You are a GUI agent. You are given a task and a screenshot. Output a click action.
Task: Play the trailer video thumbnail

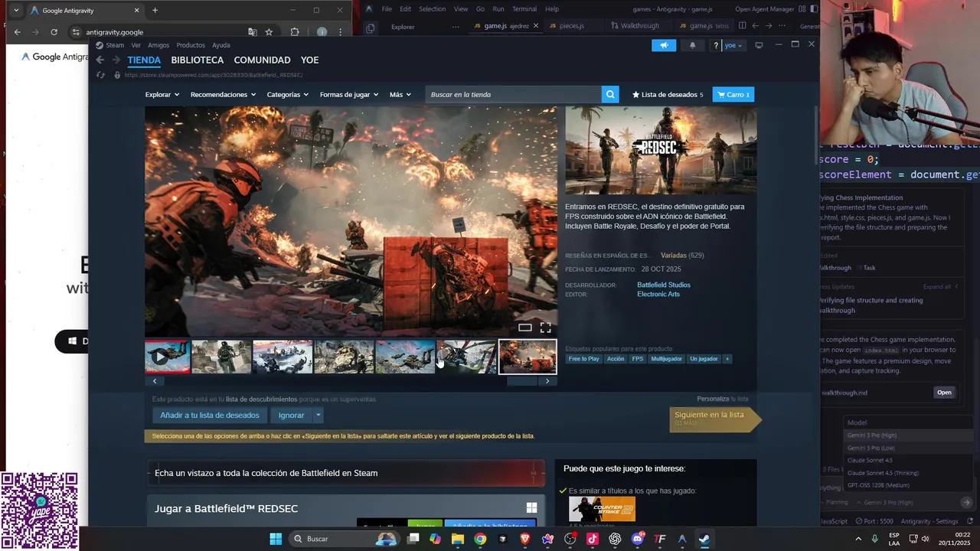(168, 357)
